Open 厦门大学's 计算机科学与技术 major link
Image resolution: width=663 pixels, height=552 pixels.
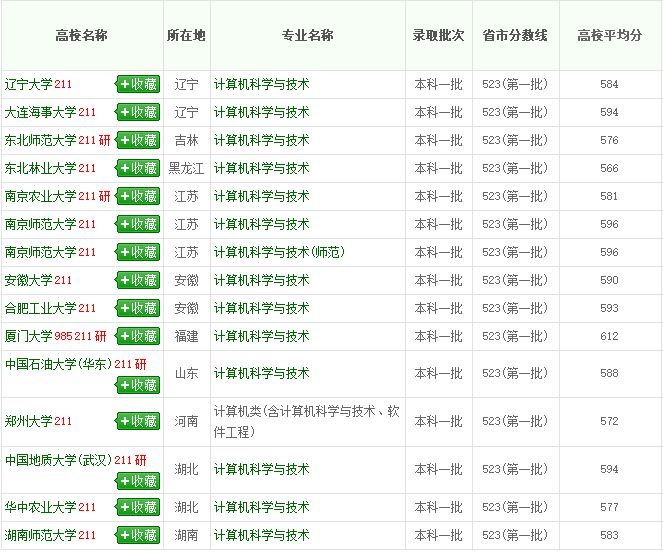(x=261, y=336)
